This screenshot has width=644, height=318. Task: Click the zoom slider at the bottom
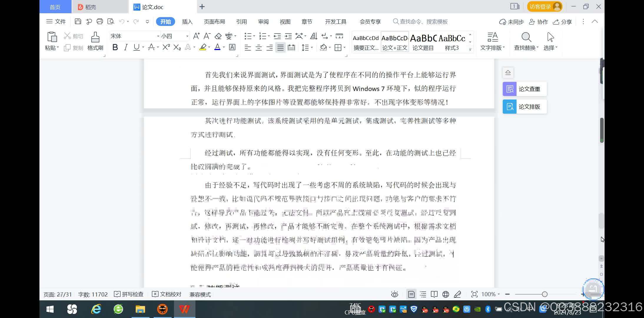click(545, 294)
